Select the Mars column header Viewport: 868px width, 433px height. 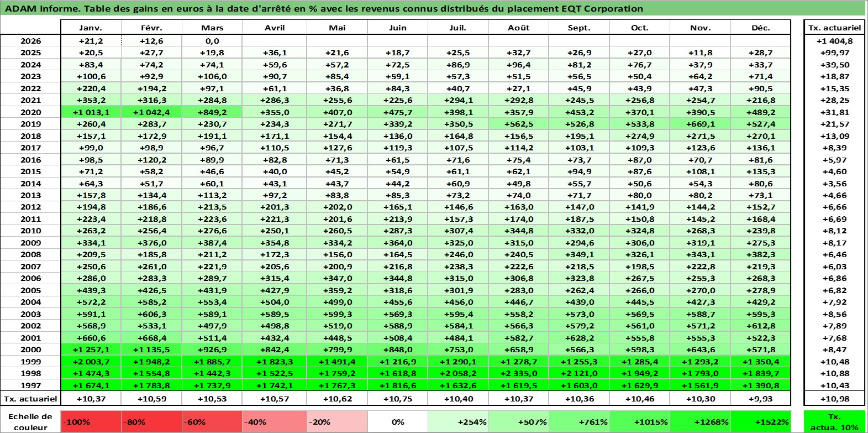click(x=212, y=28)
